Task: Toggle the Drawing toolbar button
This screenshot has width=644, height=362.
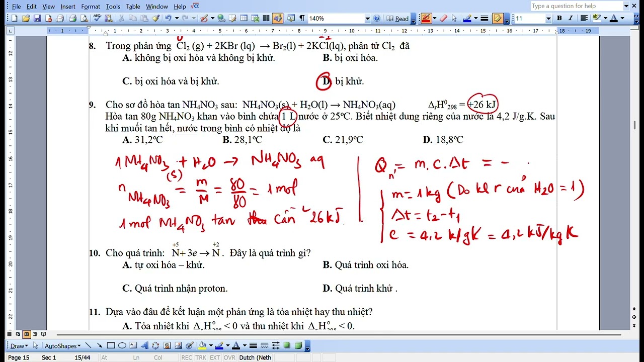Action: click(278, 18)
